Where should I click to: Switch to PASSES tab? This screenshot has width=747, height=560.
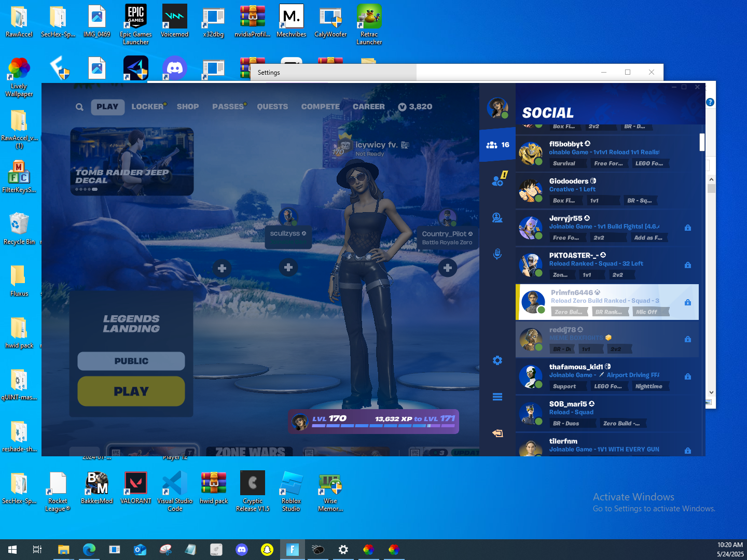pos(229,107)
